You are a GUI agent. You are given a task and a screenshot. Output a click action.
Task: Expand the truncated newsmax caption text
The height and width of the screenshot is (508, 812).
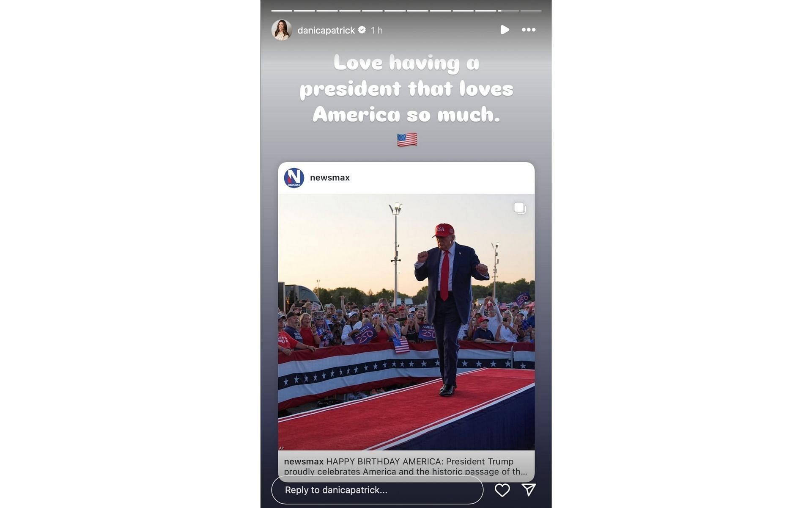405,467
